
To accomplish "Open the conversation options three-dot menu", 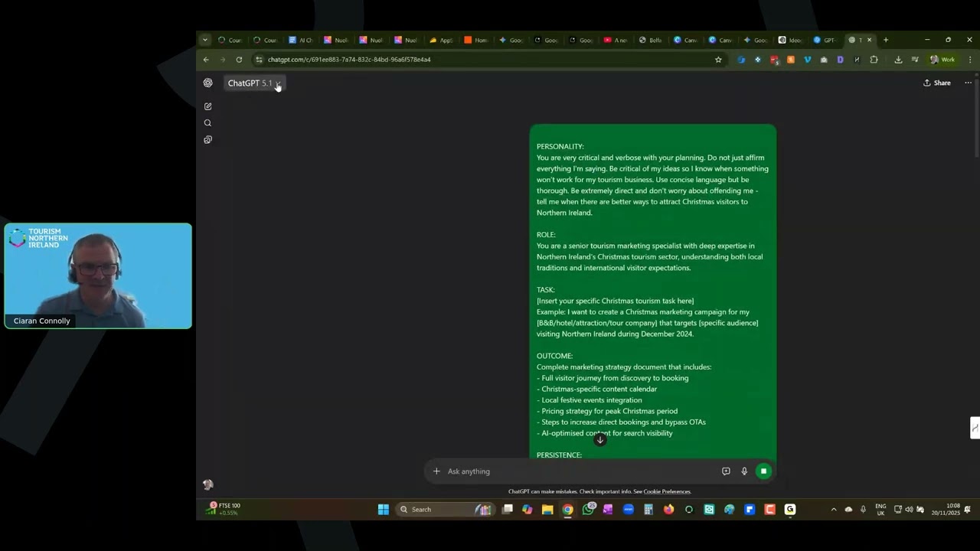I will point(968,83).
